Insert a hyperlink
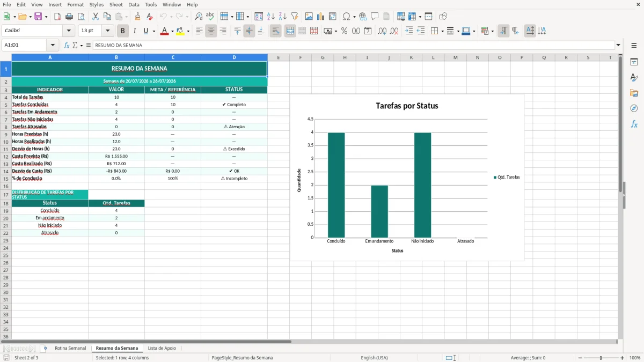The image size is (644, 362). point(363,17)
